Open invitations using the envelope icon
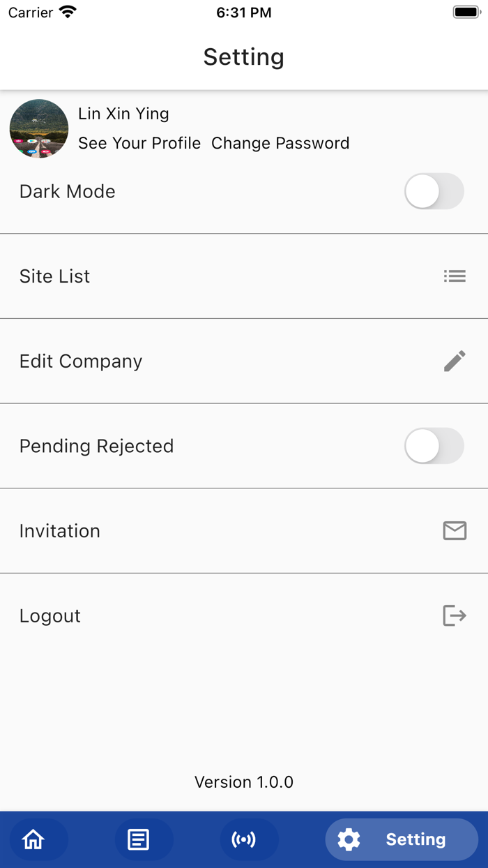 click(x=455, y=531)
